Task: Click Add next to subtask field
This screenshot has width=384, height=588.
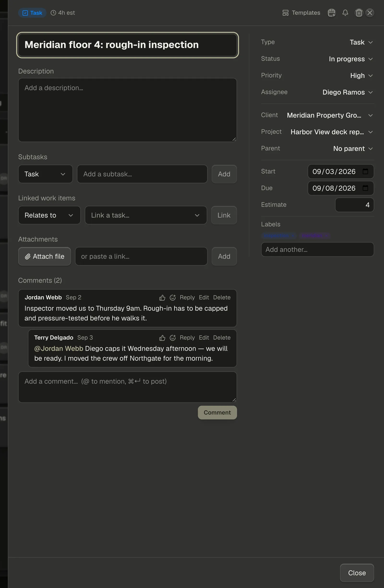Action: (x=224, y=174)
